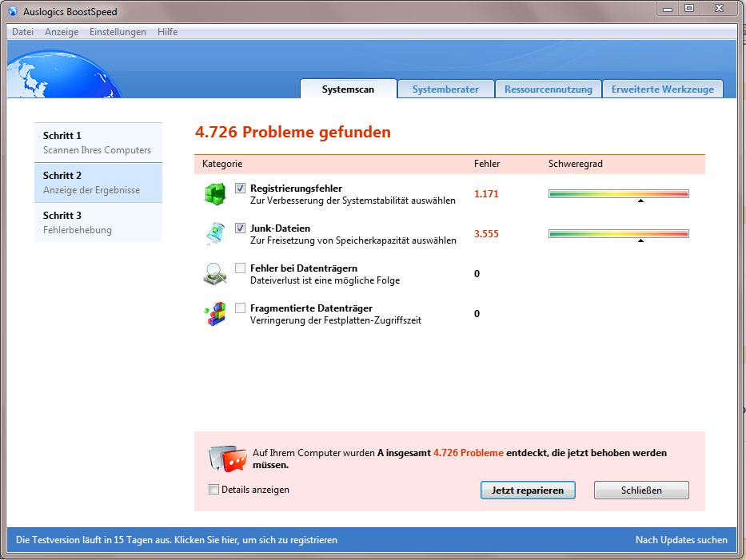Viewport: 746px width, 560px height.
Task: Close the BoostSpeed window
Action: coord(720,9)
